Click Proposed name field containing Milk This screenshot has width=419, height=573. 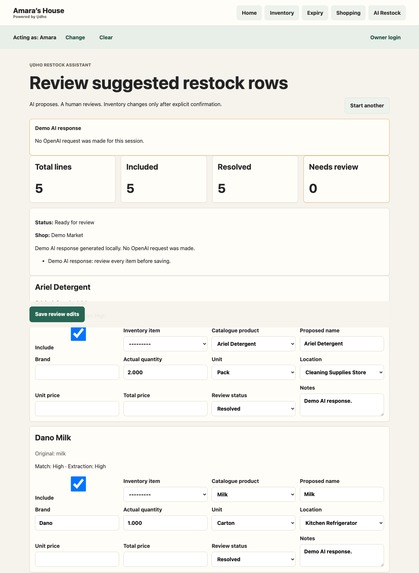(x=342, y=494)
